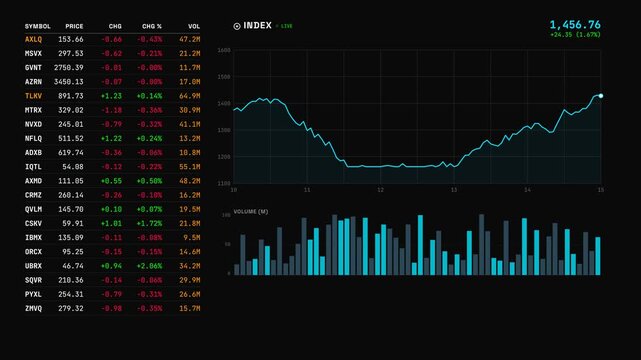Click the VOL column header

tap(194, 26)
